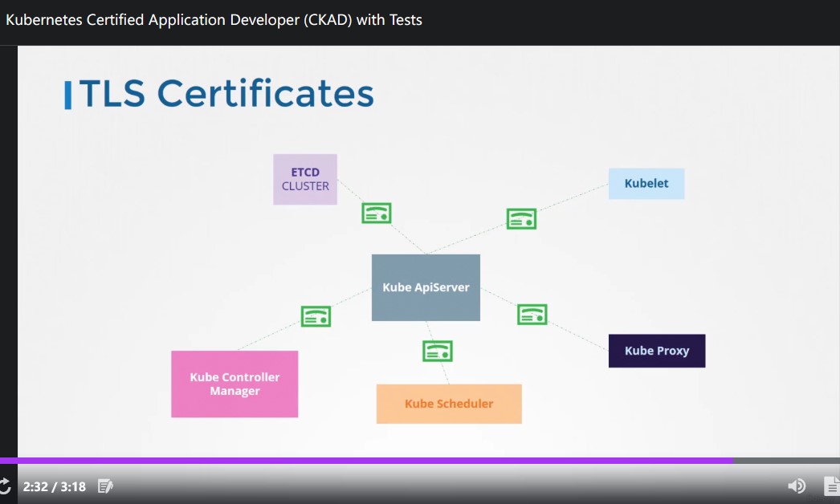Screen dimensions: 840x504
Task: Click the Kube Proxy box
Action: pyautogui.click(x=657, y=351)
